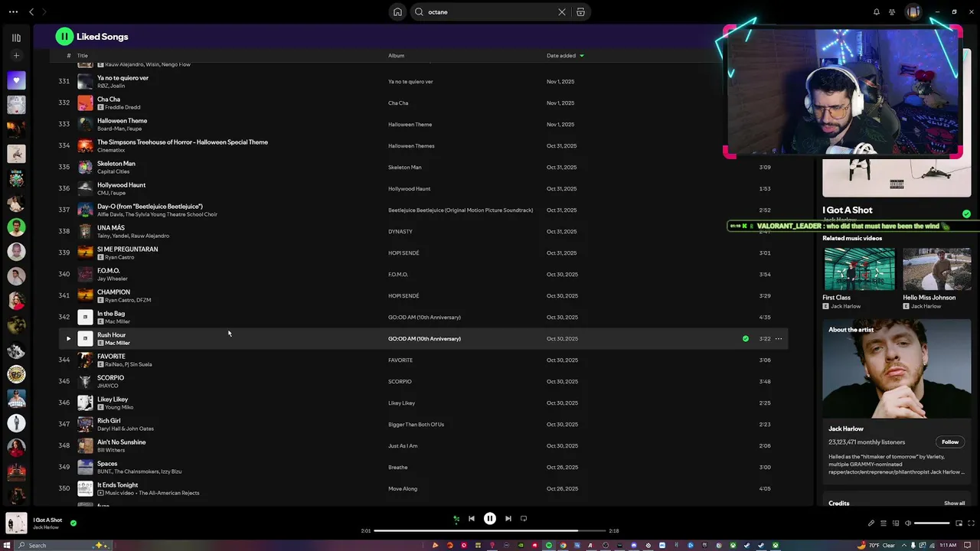Open the user profile avatar menu
The width and height of the screenshot is (980, 551).
(913, 12)
